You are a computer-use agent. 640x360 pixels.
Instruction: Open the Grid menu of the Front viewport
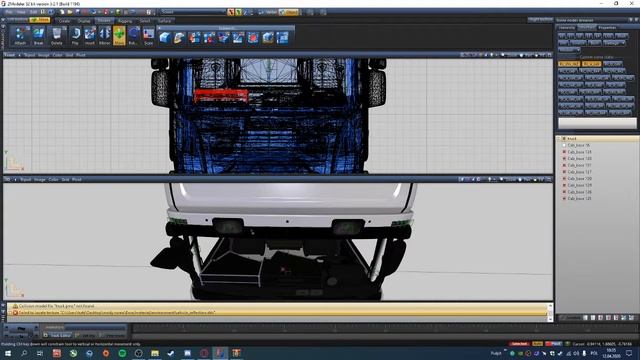coord(69,55)
